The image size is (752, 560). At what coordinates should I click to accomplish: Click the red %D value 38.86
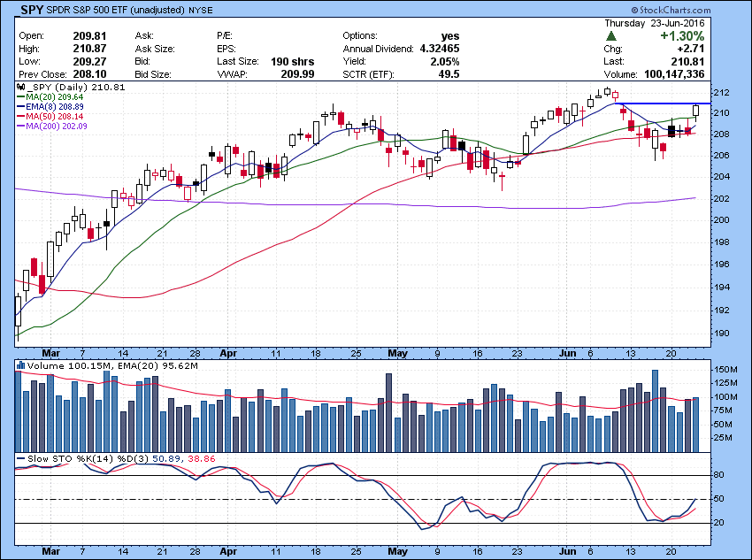(202, 459)
